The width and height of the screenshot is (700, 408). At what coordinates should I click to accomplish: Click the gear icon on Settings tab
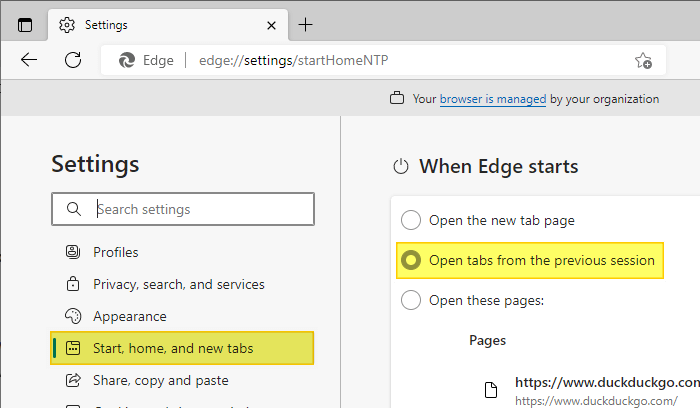67,25
